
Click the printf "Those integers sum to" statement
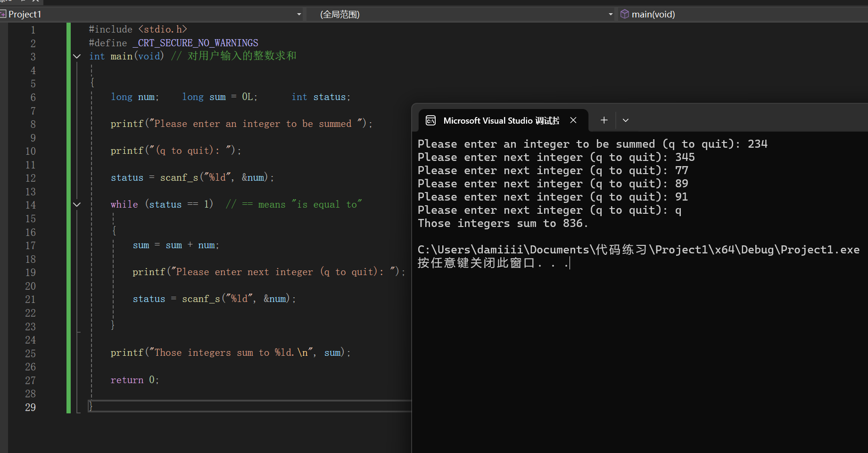click(x=231, y=352)
